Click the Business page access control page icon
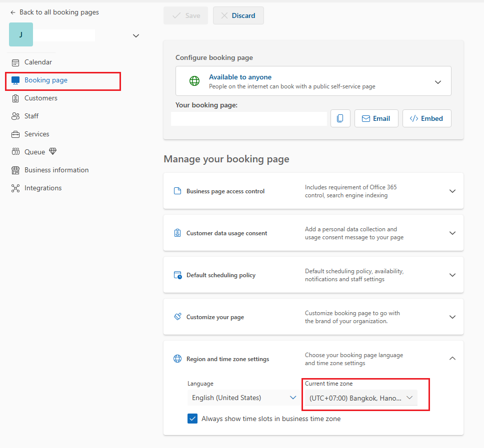The image size is (484, 448). tap(177, 191)
